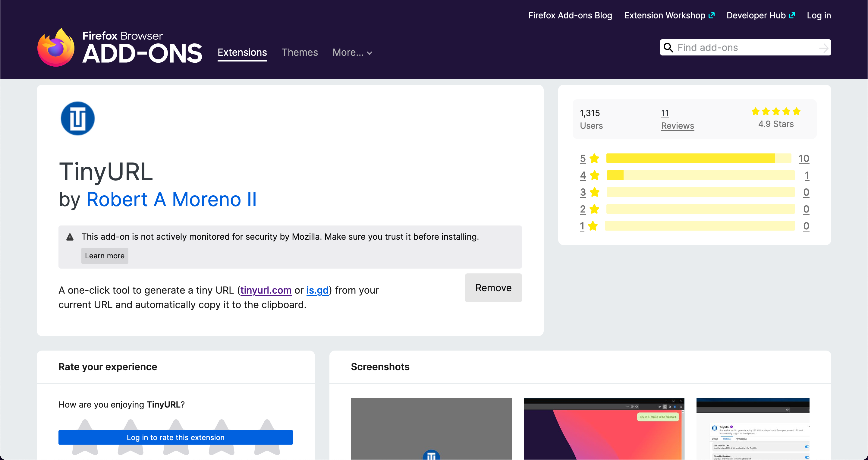Click the Learn more button
The image size is (868, 460).
pos(105,256)
